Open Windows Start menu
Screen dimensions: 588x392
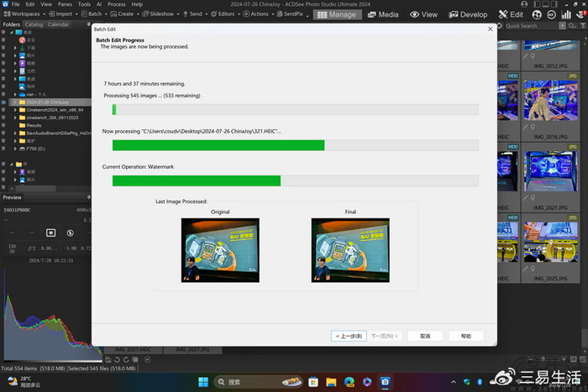pos(203,382)
